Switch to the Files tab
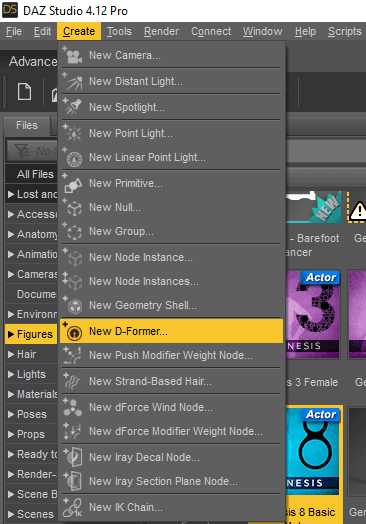 27,126
